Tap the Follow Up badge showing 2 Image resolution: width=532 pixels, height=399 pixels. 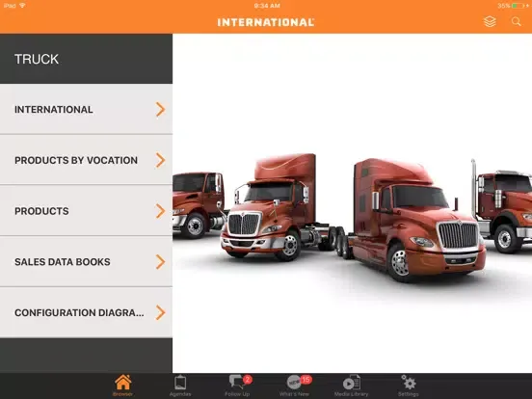click(248, 380)
